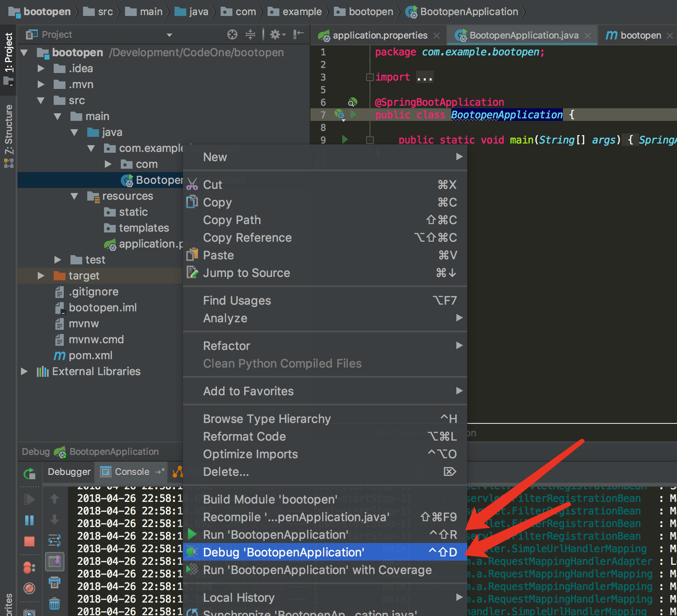Toggle soft-wrap in the console
This screenshot has width=677, height=616.
click(55, 540)
